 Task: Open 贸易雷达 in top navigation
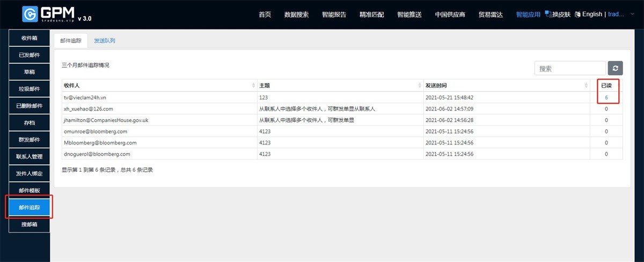click(491, 14)
